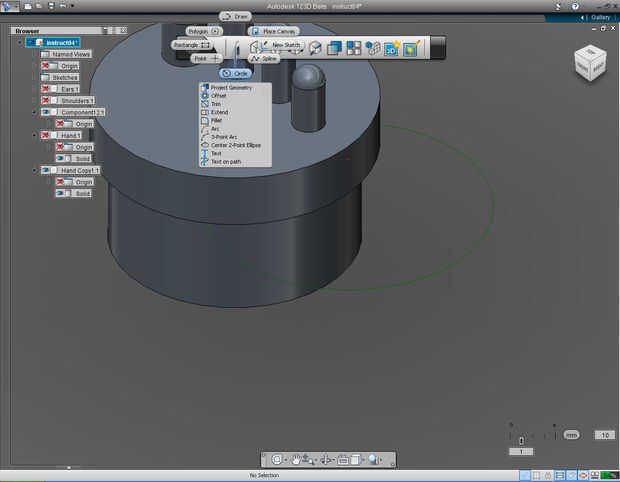Screen dimensions: 620x482
Task: Click the mm units selector
Action: (x=571, y=435)
